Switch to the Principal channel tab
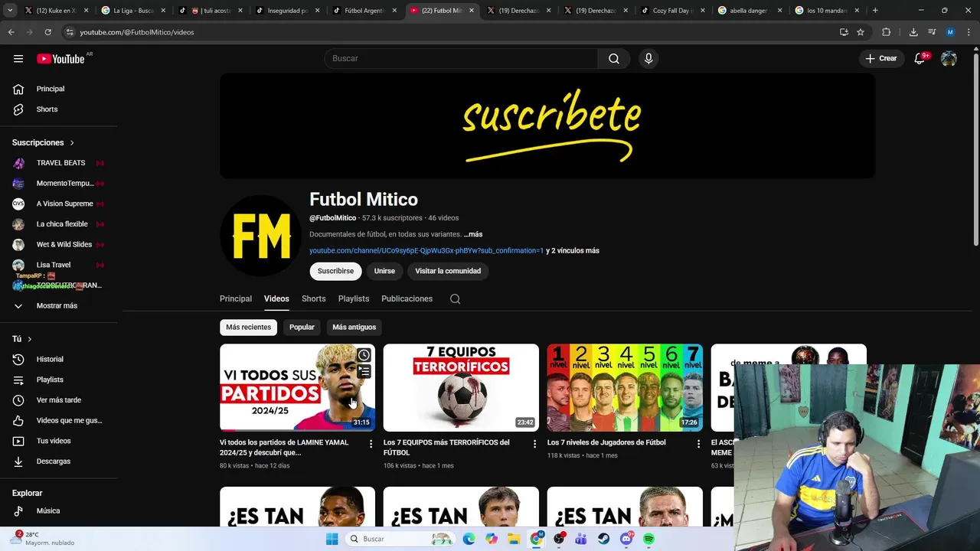The height and width of the screenshot is (551, 980). tap(236, 299)
